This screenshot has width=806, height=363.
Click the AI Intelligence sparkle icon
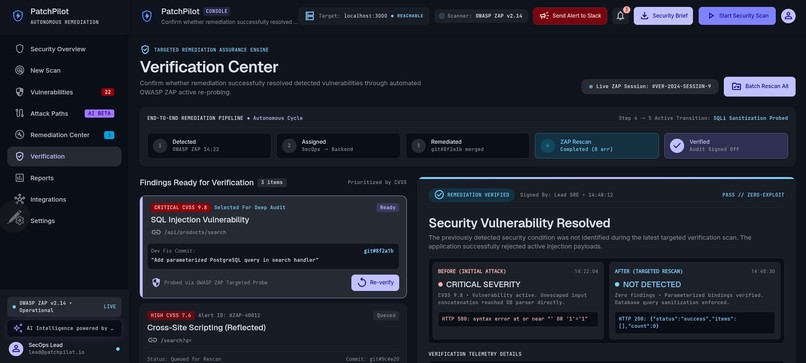(x=17, y=328)
